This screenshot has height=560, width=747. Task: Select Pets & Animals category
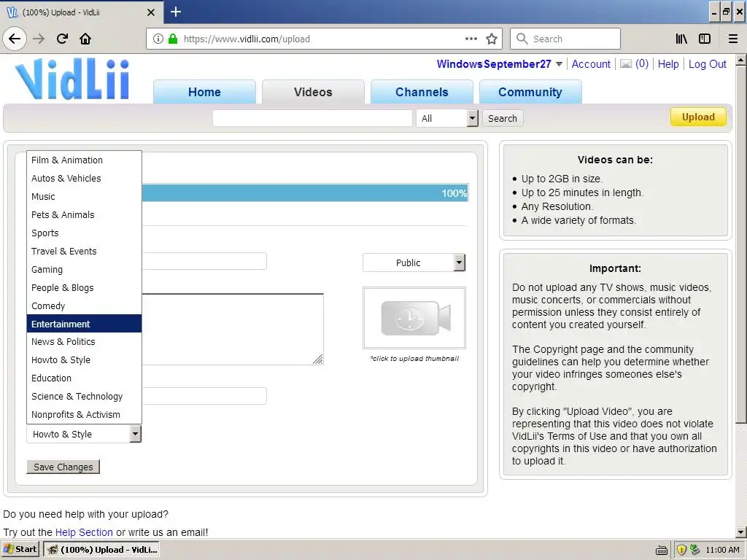(x=84, y=215)
